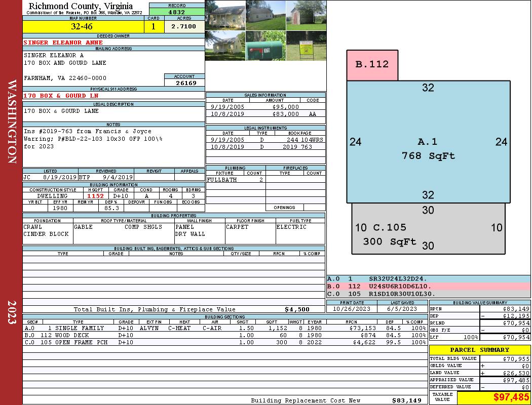Click RPCN value $83,149 in value summary
Image resolution: width=532 pixels, height=405 pixels.
[x=516, y=309]
